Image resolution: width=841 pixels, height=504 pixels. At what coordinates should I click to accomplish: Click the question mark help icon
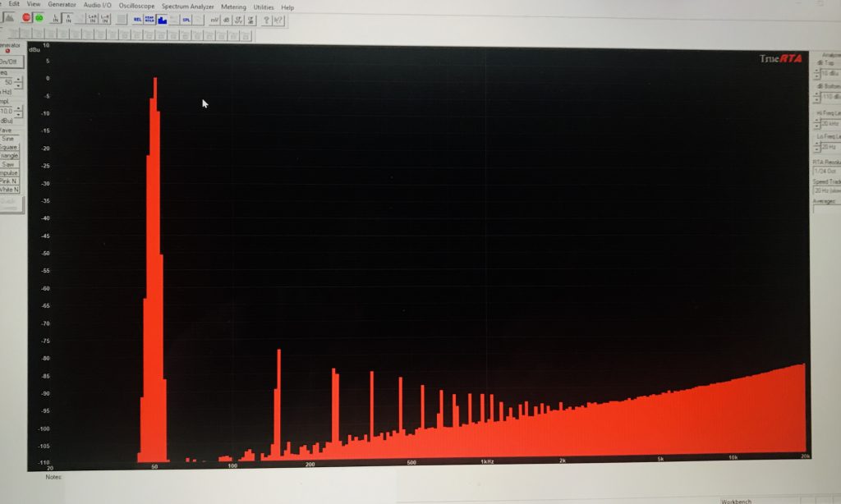pos(266,21)
